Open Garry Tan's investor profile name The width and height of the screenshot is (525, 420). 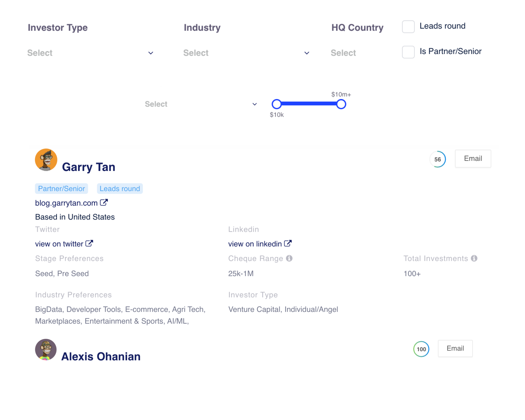[x=88, y=167]
